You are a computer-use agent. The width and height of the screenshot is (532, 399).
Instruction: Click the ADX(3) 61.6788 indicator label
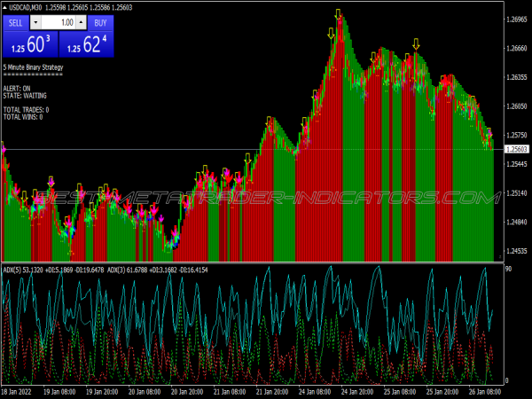[x=127, y=270]
